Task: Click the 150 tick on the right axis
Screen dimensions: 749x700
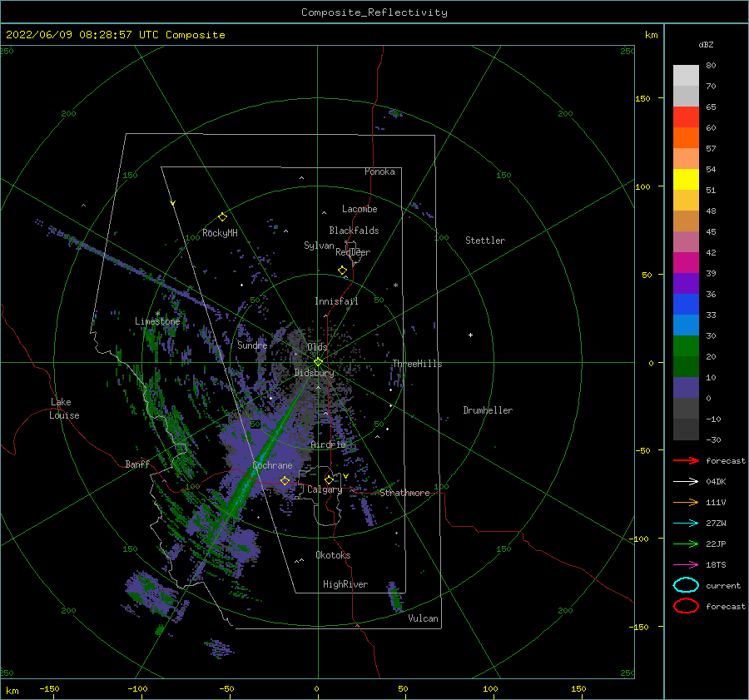Action: tap(643, 98)
